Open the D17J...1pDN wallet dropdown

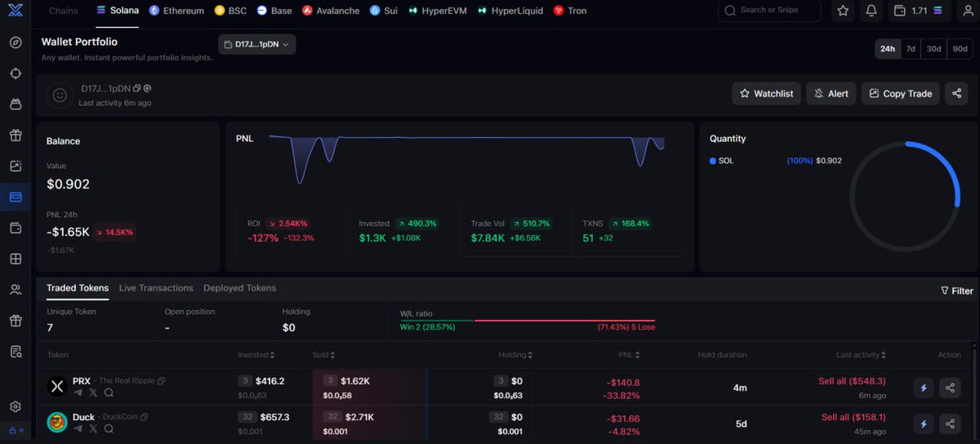point(257,44)
